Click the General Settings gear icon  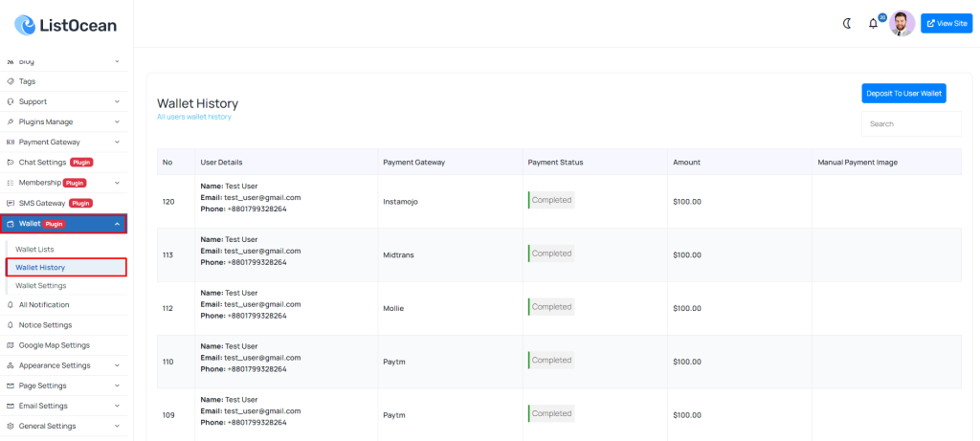pyautogui.click(x=10, y=426)
